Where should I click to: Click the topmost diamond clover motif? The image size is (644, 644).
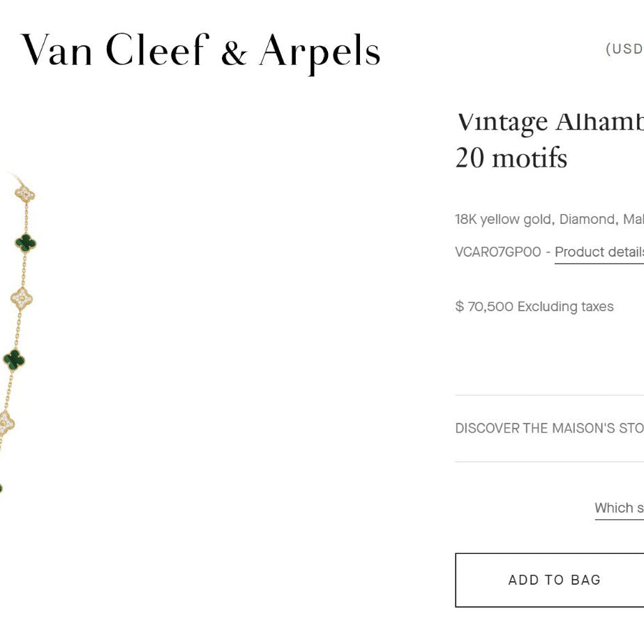[x=25, y=193]
